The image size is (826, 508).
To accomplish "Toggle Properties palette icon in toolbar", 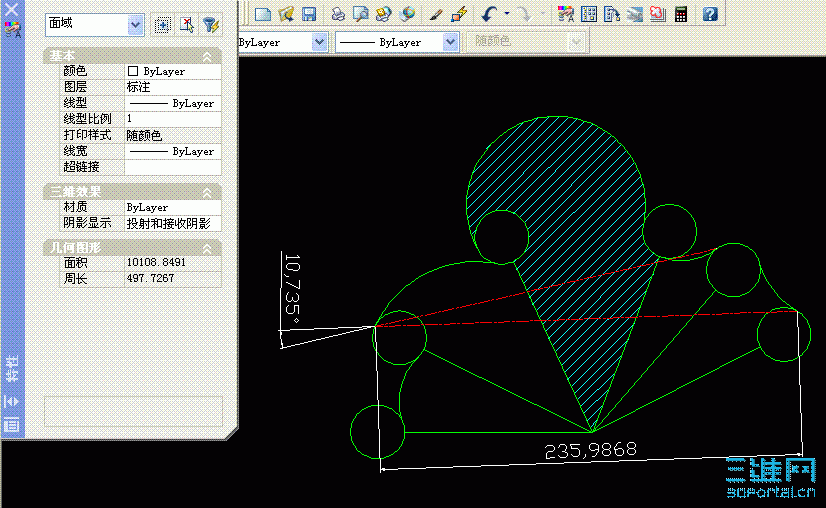I will (x=566, y=14).
